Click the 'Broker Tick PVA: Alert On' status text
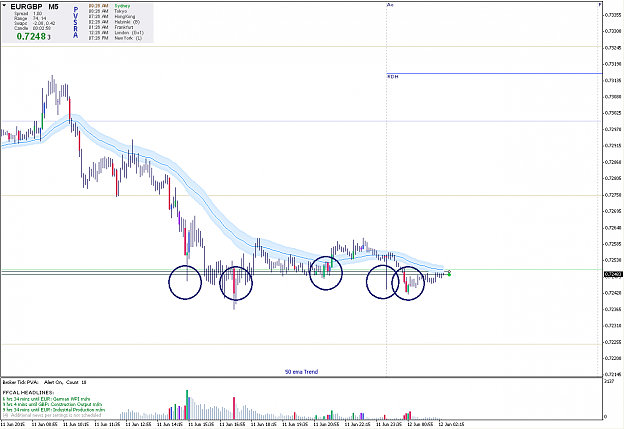 click(44, 382)
